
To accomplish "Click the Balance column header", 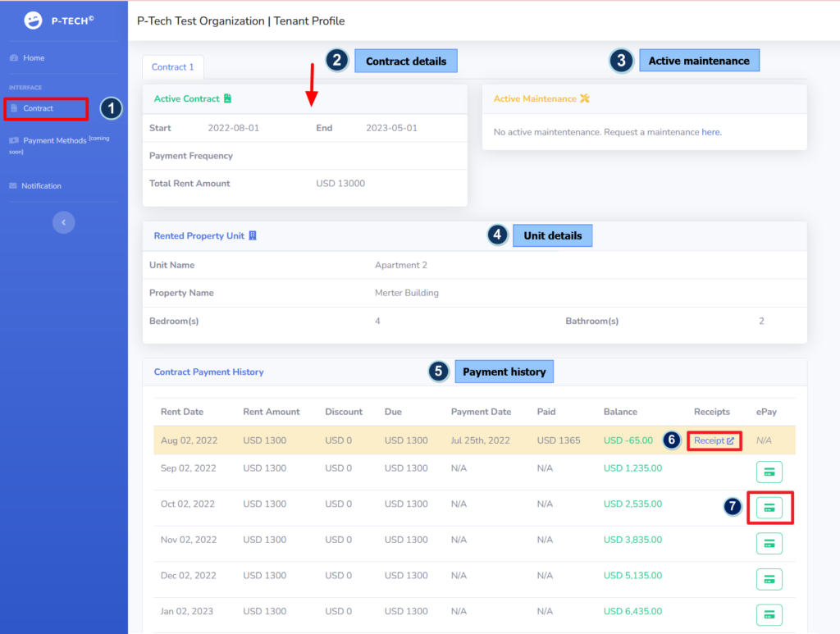I will point(620,412).
